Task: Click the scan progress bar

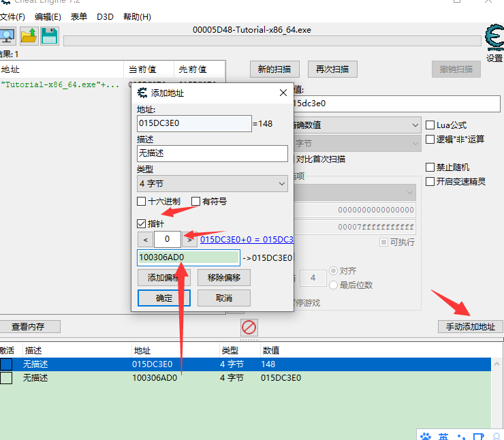Action: point(272,41)
